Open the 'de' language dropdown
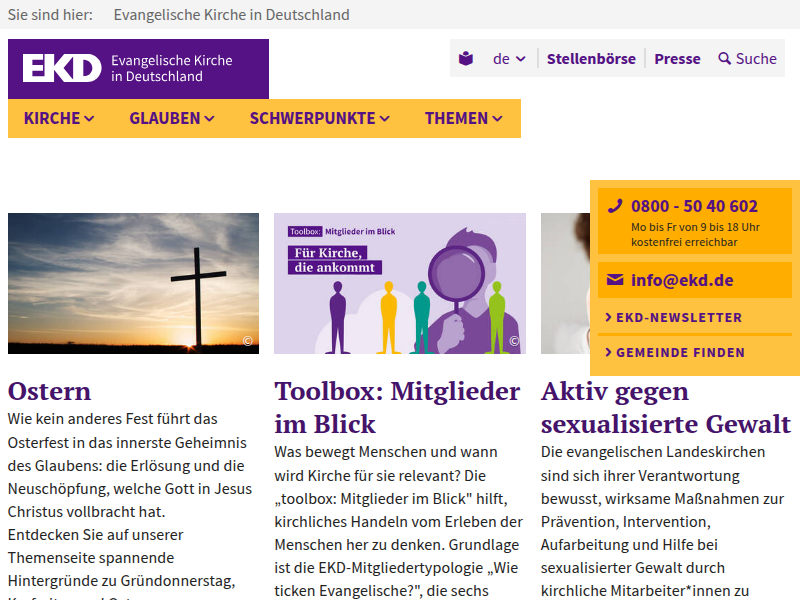The width and height of the screenshot is (800, 600). (x=509, y=59)
